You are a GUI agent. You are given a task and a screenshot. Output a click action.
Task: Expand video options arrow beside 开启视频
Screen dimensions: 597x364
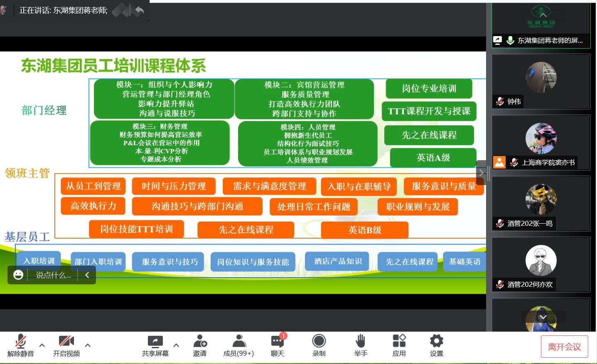(x=88, y=345)
